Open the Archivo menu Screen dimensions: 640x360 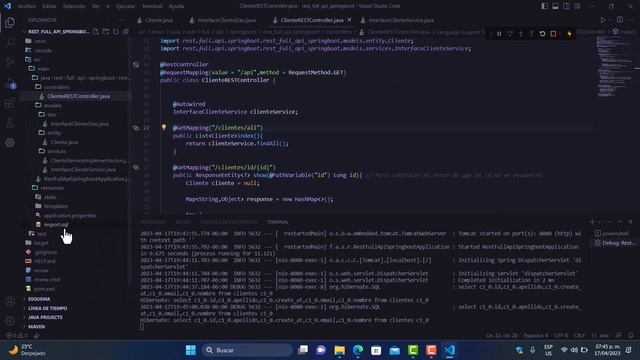[27, 6]
